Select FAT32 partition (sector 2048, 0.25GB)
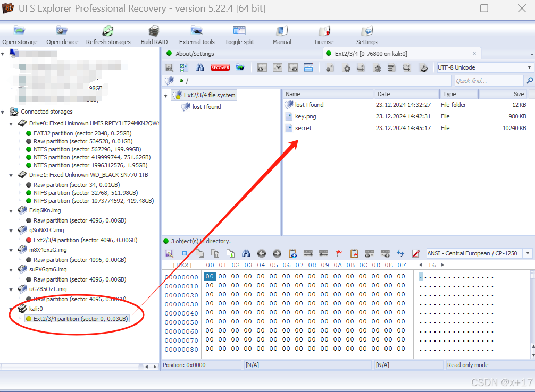 [82, 133]
